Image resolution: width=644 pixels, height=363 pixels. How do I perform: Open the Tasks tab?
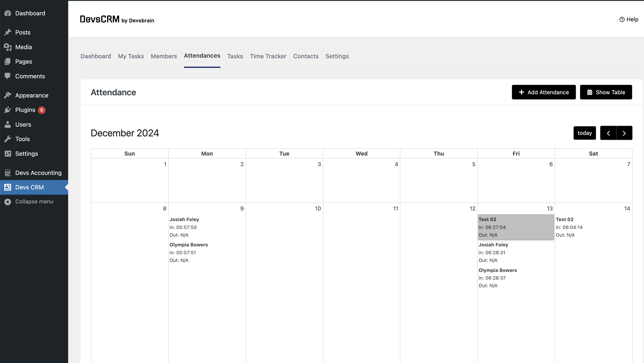point(235,56)
